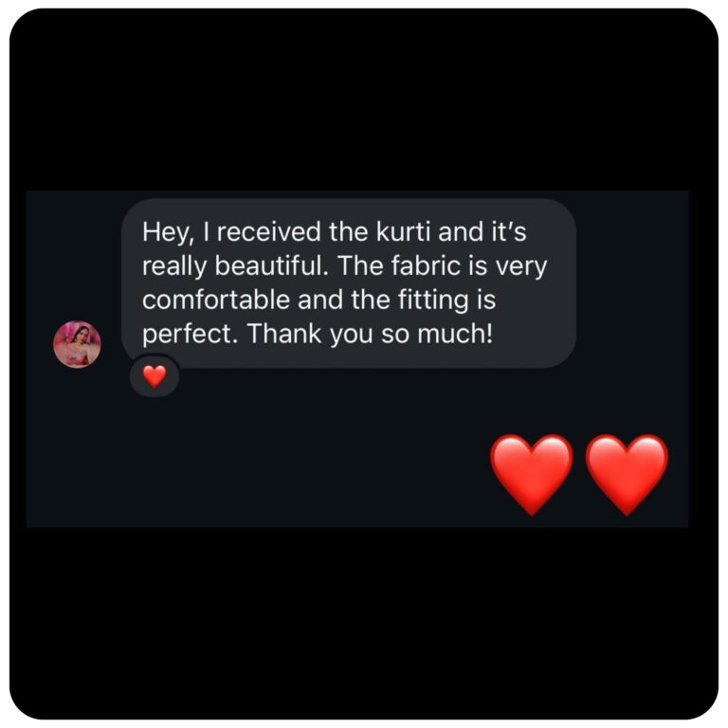Click the word "The" before fabric
The width and height of the screenshot is (728, 728).
pos(360,265)
